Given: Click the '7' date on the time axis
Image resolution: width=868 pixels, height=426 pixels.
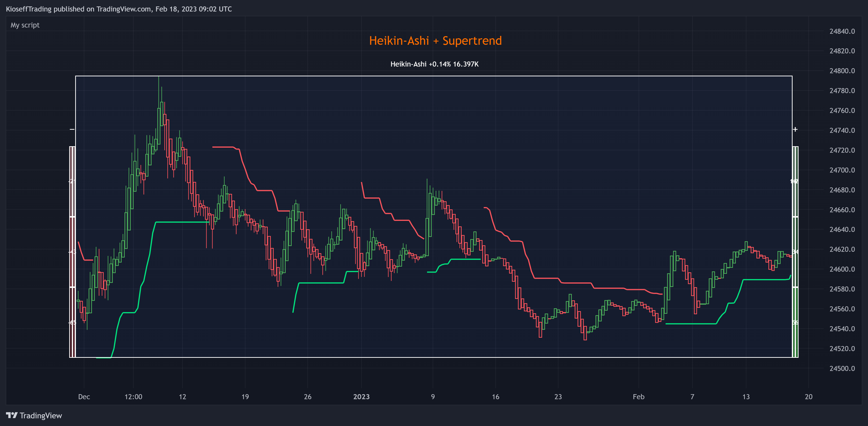Looking at the screenshot, I should [x=692, y=397].
